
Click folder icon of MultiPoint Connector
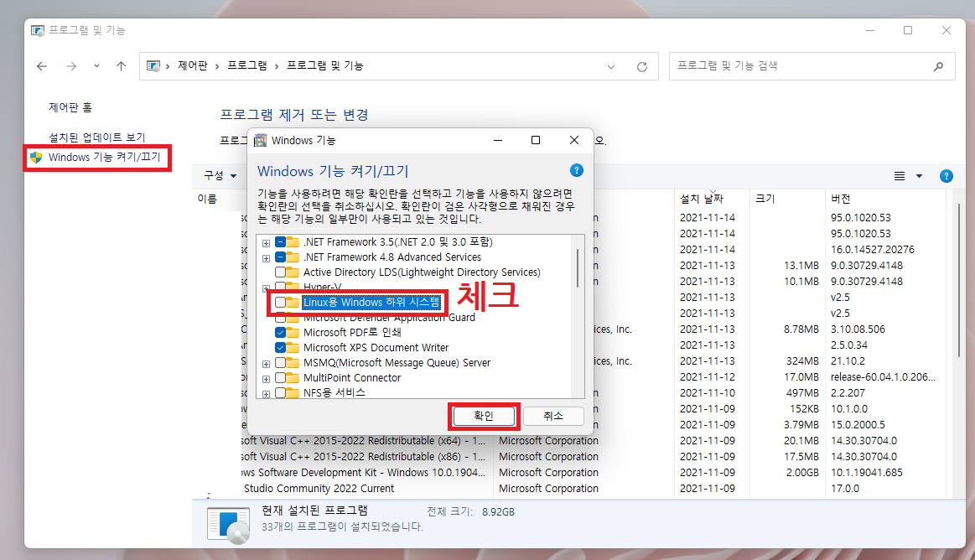tap(293, 377)
